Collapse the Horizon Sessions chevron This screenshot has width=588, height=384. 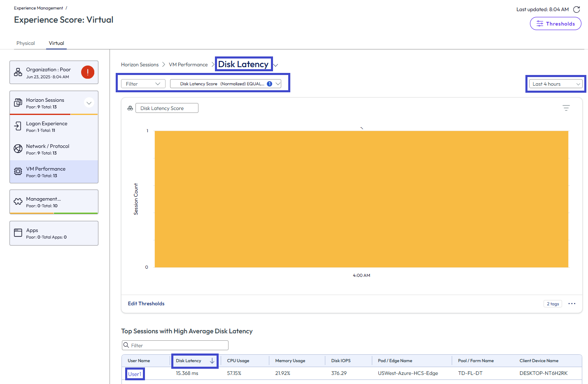pyautogui.click(x=89, y=103)
